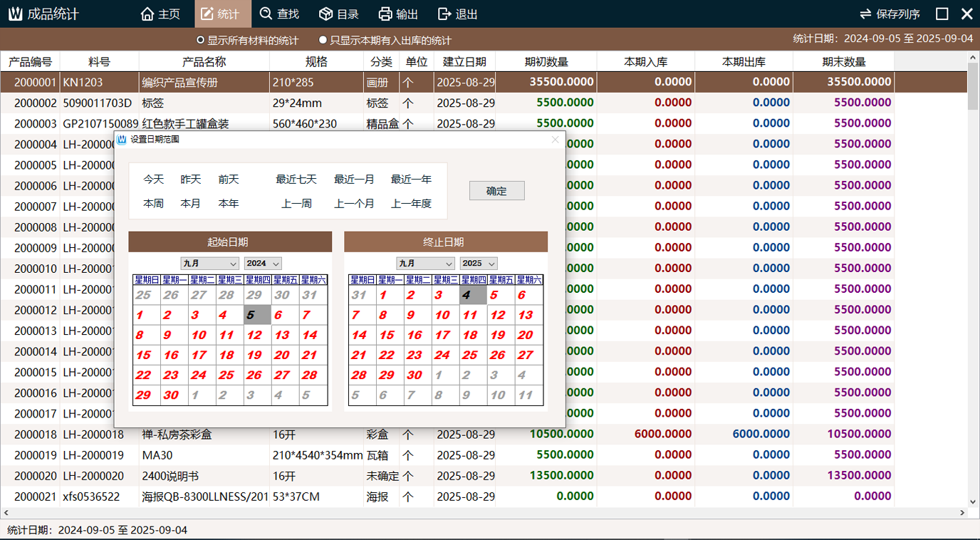Open the start date month dropdown showing 九月
Screen dimensions: 980x540
209,263
